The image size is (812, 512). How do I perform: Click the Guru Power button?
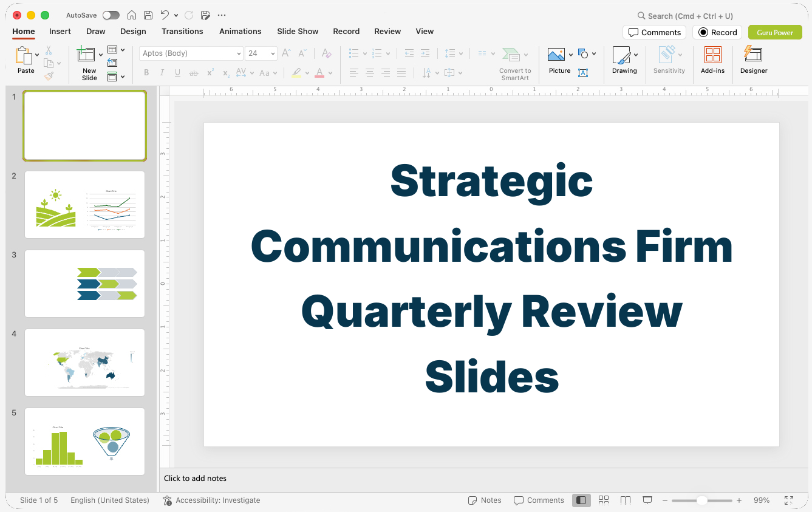[x=775, y=32]
